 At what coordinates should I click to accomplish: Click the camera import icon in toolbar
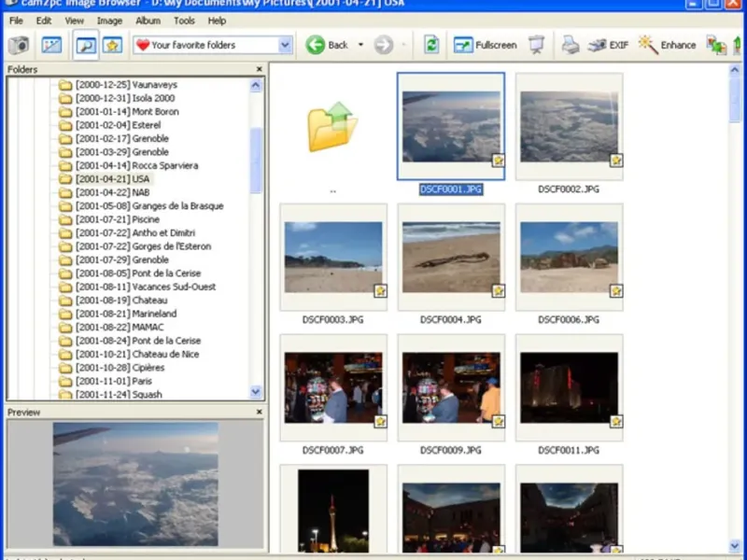point(19,45)
